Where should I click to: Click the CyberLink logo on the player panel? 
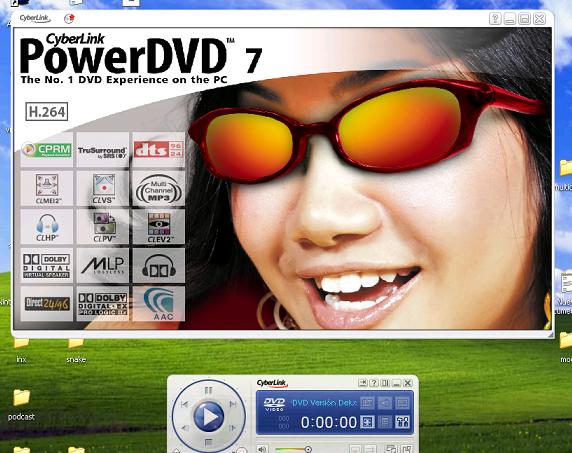pos(272,383)
